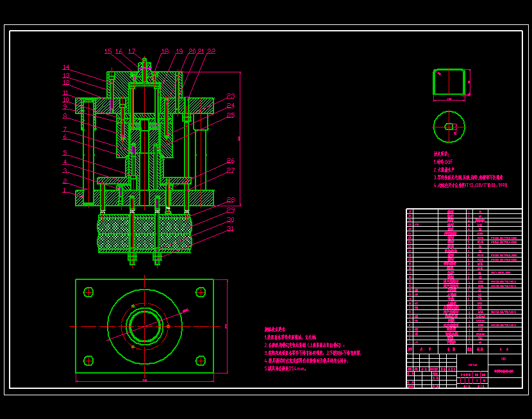Click the top-right bolt hole in plan view
Screen dimensions: 532x419
[201, 292]
